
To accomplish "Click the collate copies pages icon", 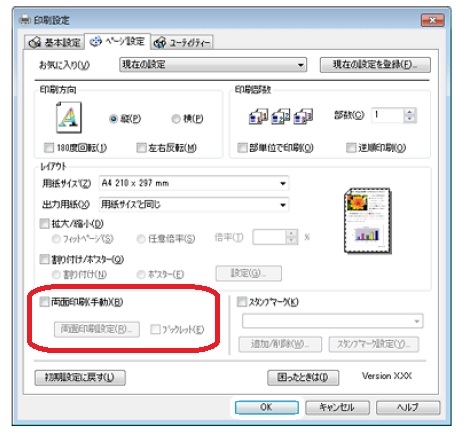I will pyautogui.click(x=281, y=116).
